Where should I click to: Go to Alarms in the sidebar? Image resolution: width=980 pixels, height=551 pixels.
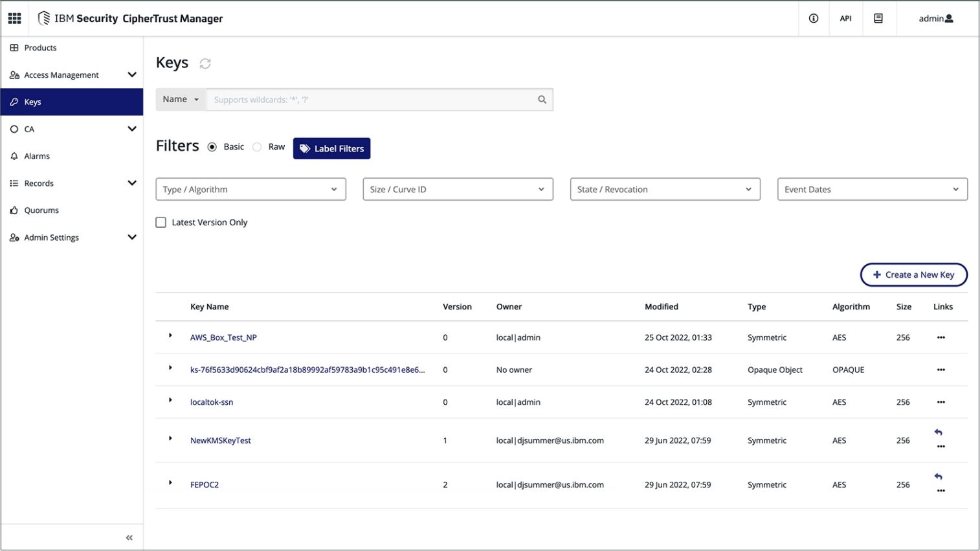pyautogui.click(x=37, y=156)
